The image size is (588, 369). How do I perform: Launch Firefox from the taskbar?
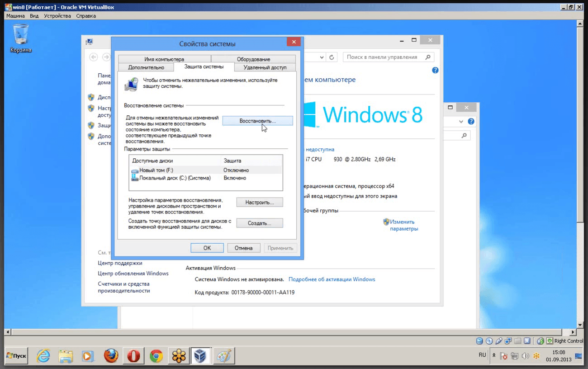111,356
